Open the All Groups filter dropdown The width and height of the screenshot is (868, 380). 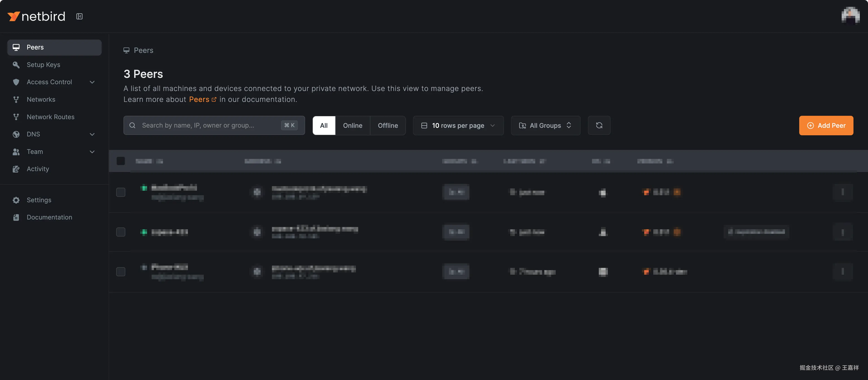(545, 125)
